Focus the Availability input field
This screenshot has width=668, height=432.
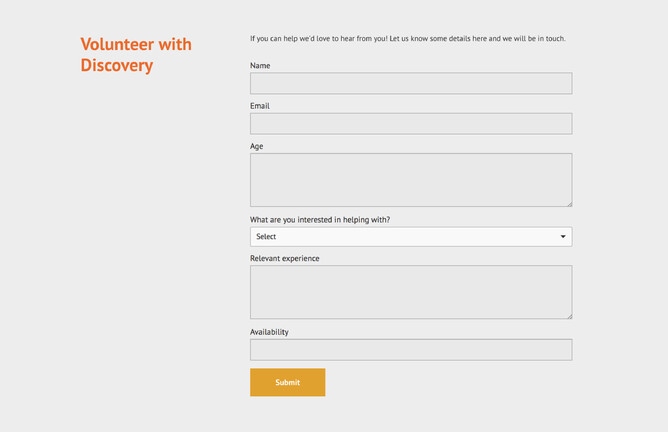tap(410, 349)
